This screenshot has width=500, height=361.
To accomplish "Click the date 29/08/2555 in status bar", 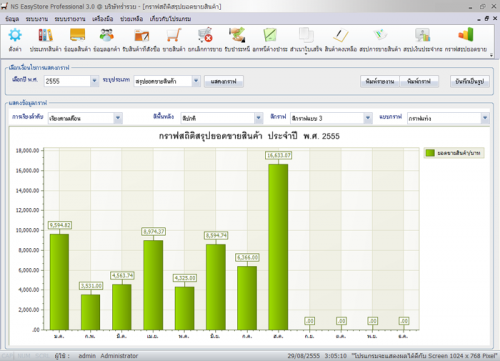I will [x=303, y=356].
